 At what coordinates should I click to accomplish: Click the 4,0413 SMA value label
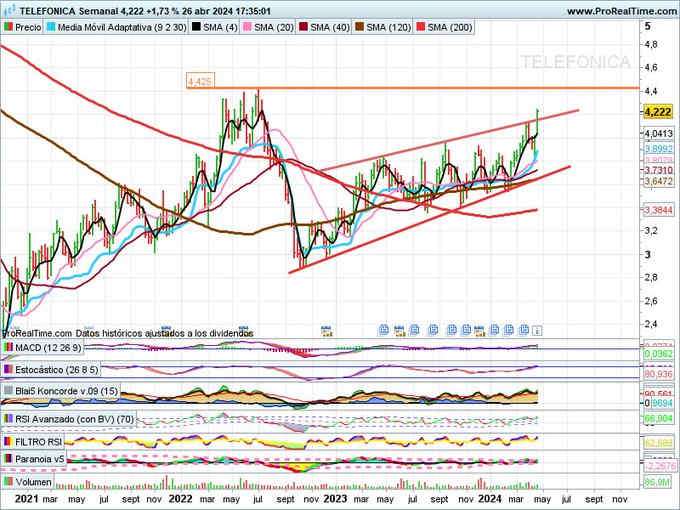[658, 134]
